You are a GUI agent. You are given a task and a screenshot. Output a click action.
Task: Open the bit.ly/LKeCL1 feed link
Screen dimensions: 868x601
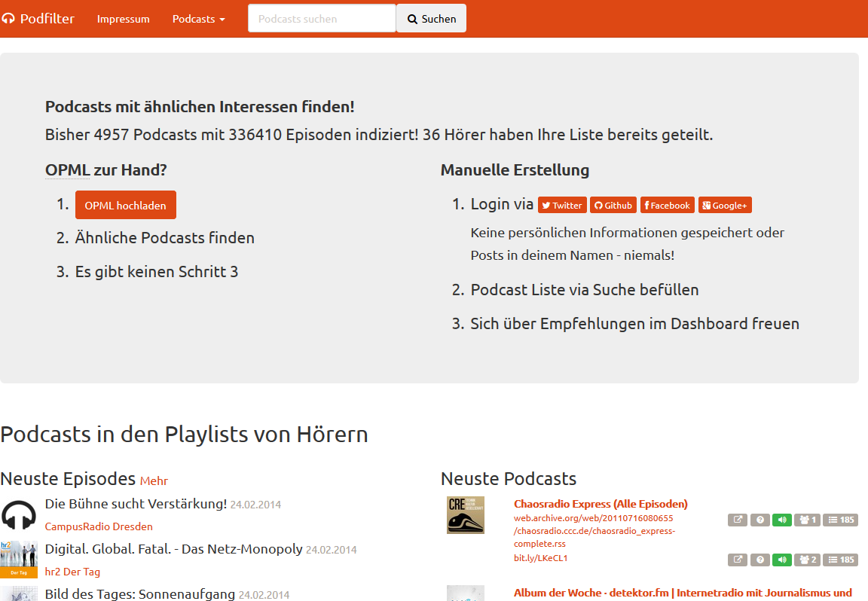(540, 558)
